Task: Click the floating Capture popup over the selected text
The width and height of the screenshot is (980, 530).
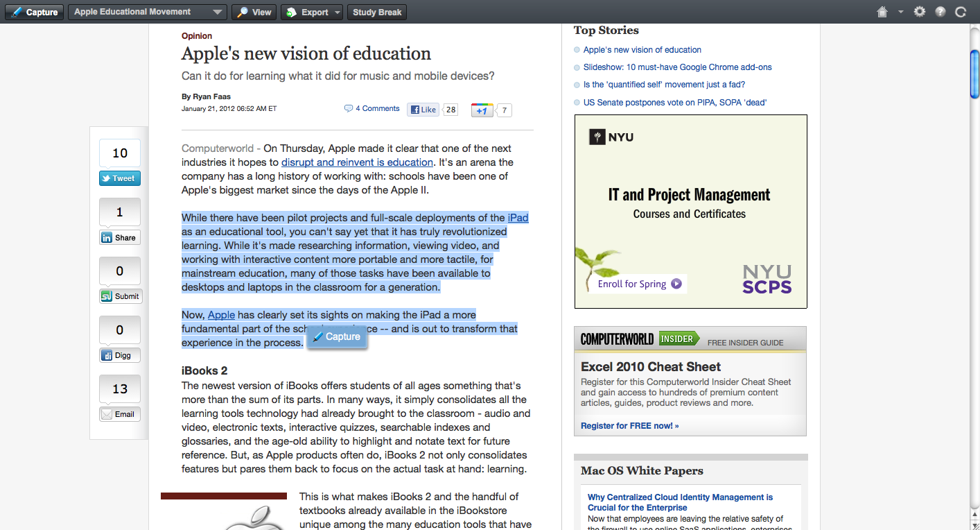Action: pyautogui.click(x=337, y=337)
